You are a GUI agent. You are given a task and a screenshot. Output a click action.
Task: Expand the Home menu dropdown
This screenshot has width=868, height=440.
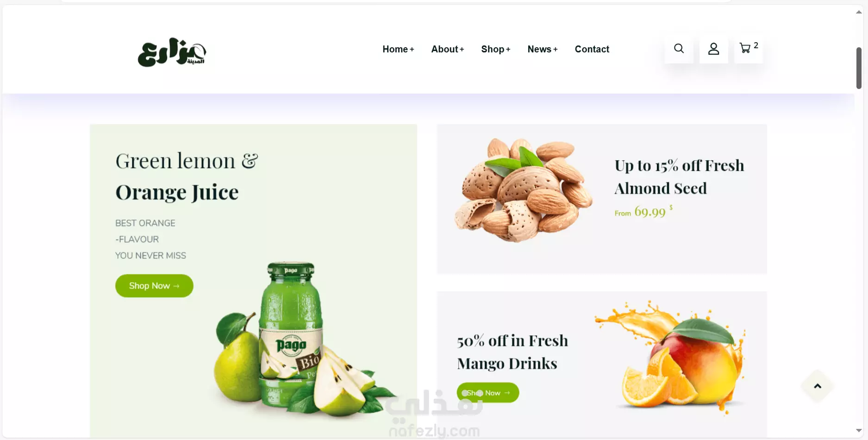398,49
